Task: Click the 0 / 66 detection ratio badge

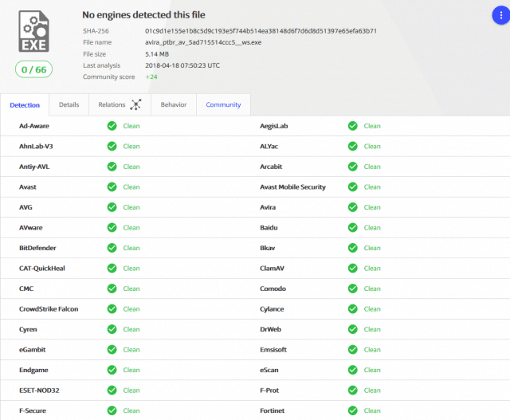Action: click(33, 69)
